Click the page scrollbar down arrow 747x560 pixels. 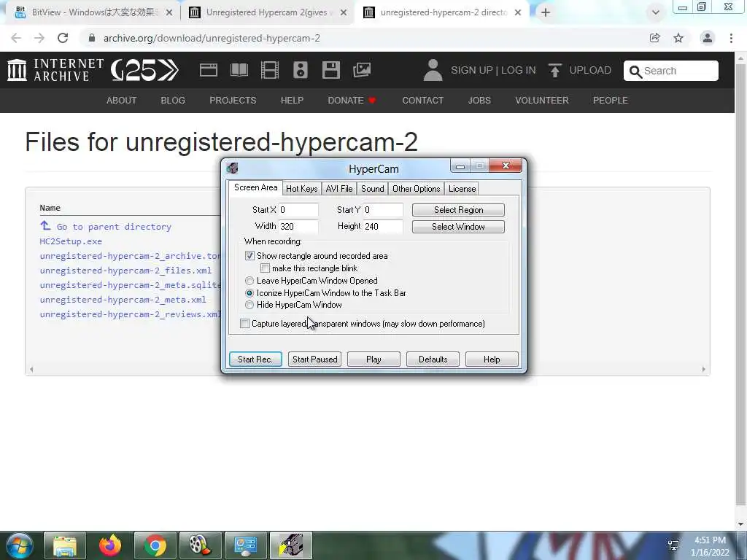click(741, 524)
